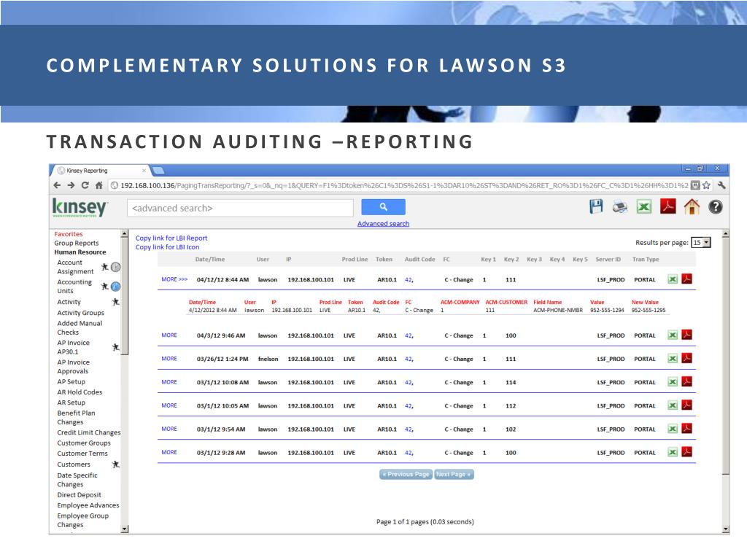This screenshot has width=747, height=560.
Task: Export the 04/3/12 9:46 AM row to Excel
Action: coord(672,335)
